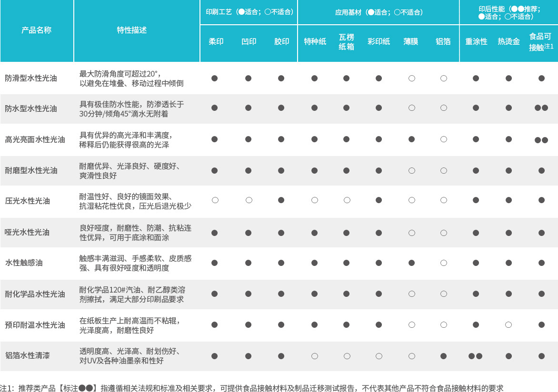
Task: Click the 产品名称 column header
Action: tap(37, 30)
